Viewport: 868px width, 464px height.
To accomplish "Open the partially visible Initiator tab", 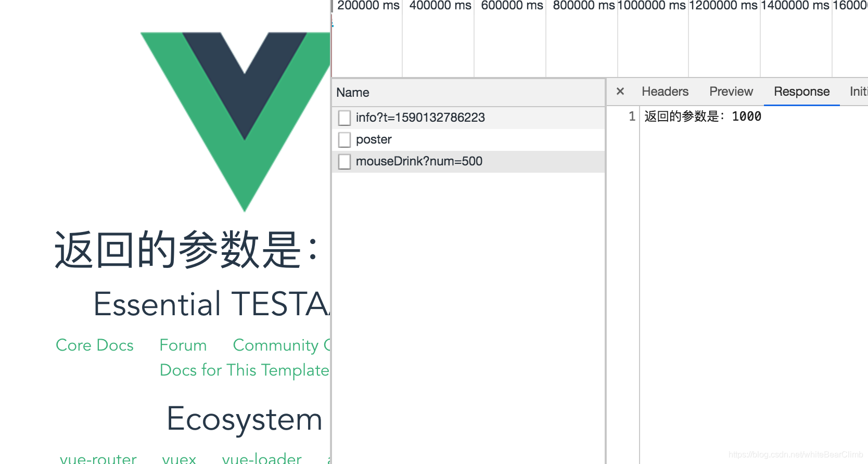I will coord(859,92).
